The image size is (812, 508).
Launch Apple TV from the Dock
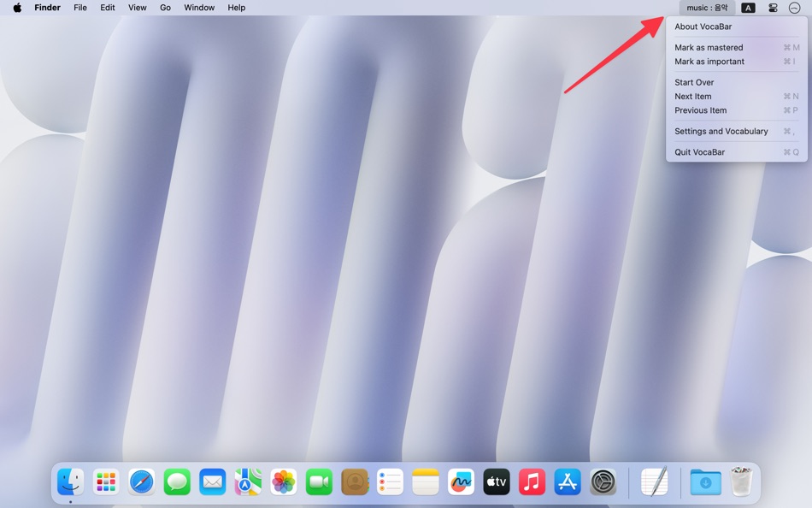point(497,482)
